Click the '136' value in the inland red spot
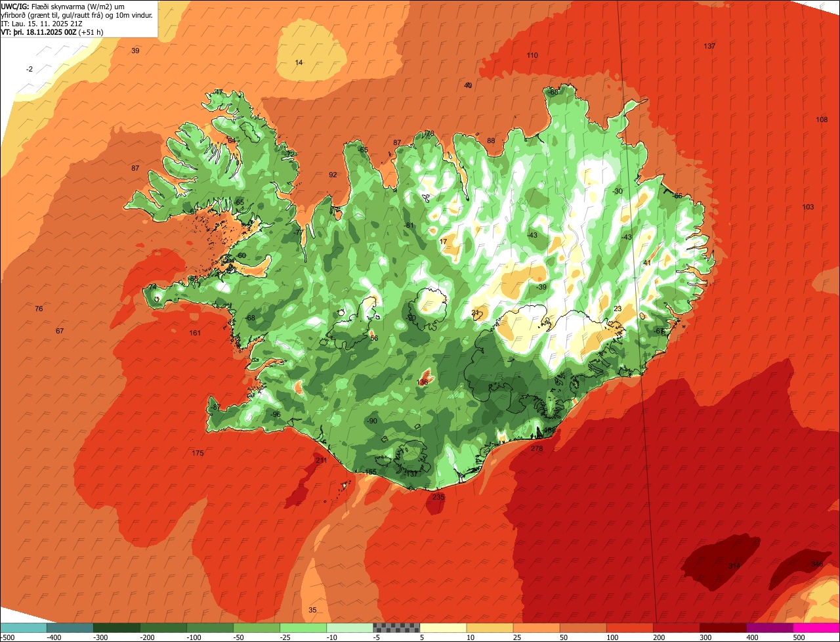Image resolution: width=840 pixels, height=642 pixels. point(423,382)
